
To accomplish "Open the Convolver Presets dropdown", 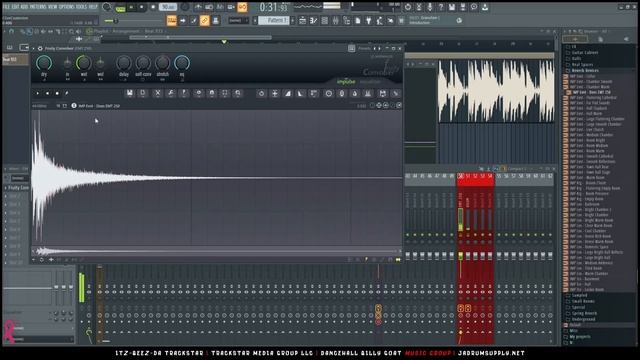I will (364, 48).
